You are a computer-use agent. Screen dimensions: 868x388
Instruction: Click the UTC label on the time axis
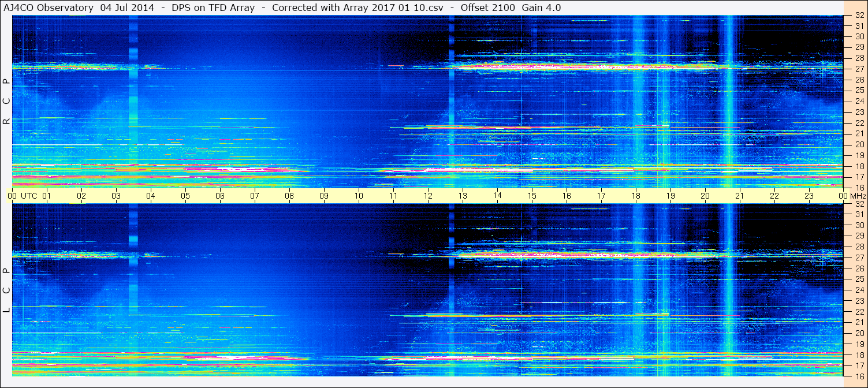[29, 196]
